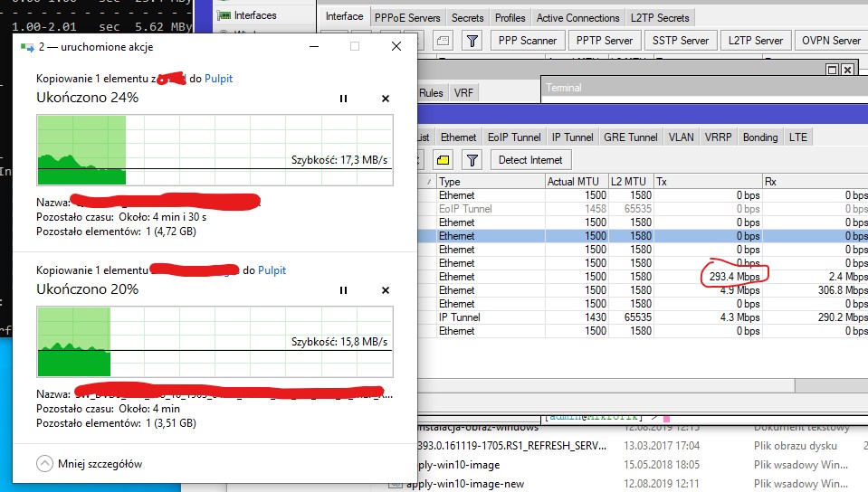
Task: Open PPTP Server settings
Action: tap(604, 41)
